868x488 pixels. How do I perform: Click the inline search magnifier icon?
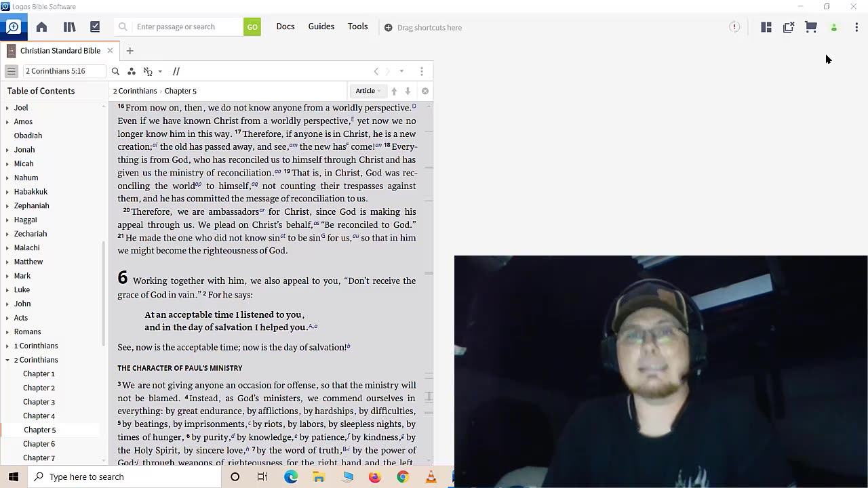(115, 71)
